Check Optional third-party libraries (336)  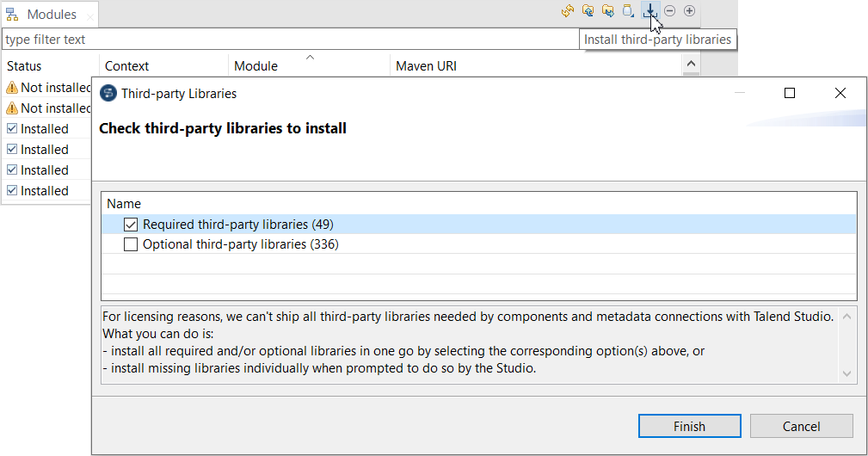131,244
